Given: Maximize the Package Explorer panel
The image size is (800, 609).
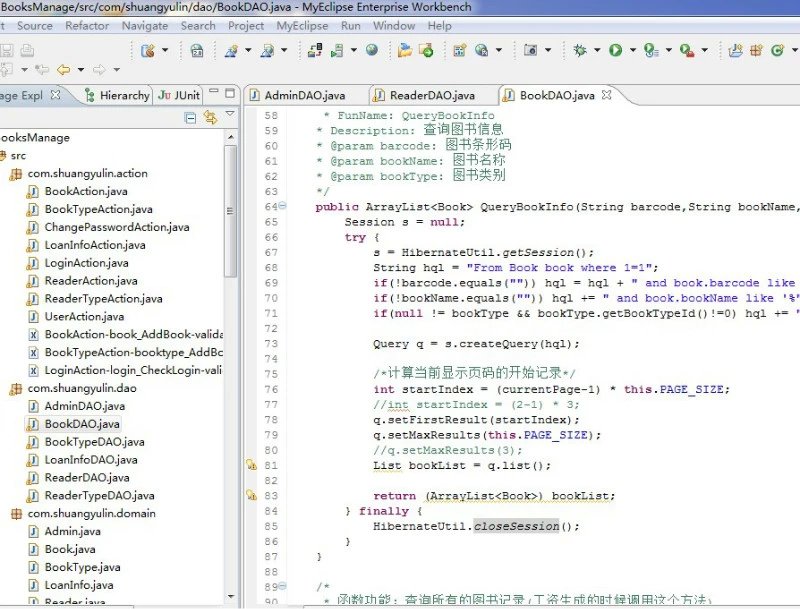Looking at the screenshot, I should click(x=230, y=93).
